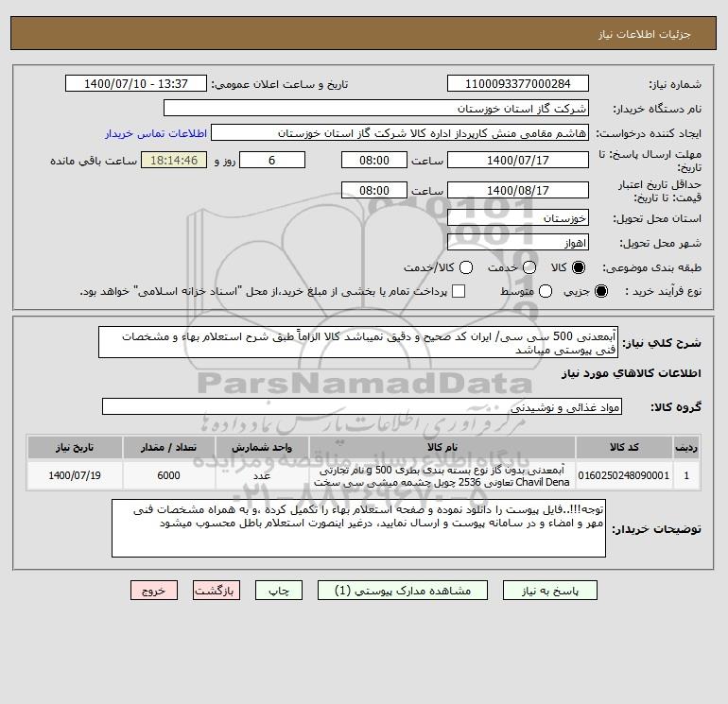
Task: Click the unit cell عدد
Action: 262,475
